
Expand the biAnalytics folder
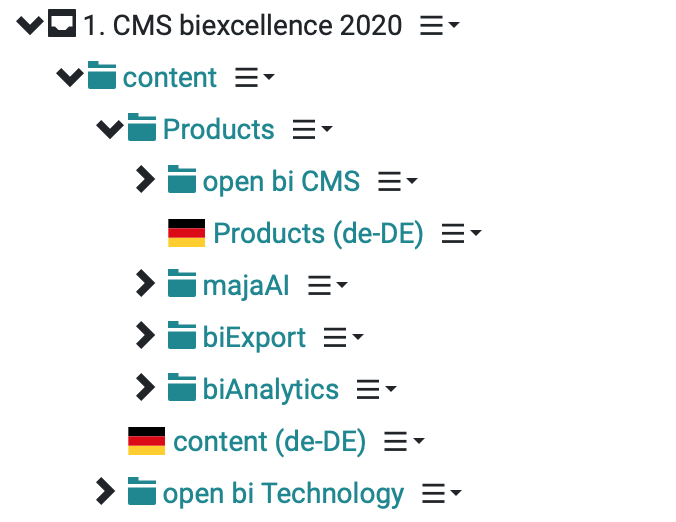click(145, 387)
